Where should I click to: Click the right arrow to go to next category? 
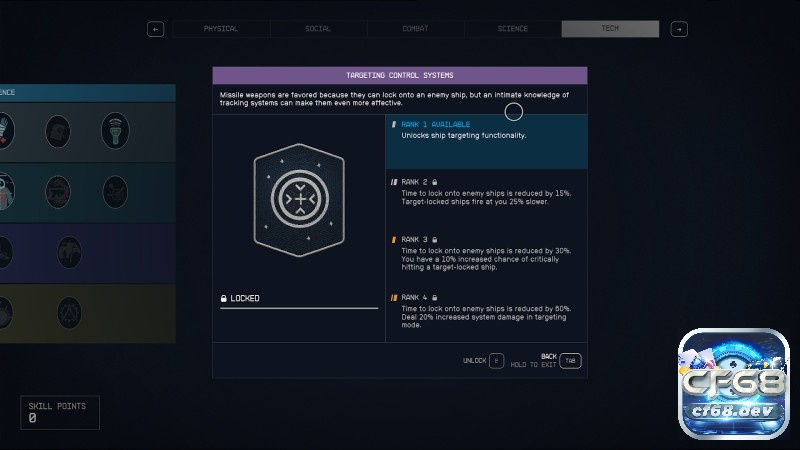tap(679, 29)
